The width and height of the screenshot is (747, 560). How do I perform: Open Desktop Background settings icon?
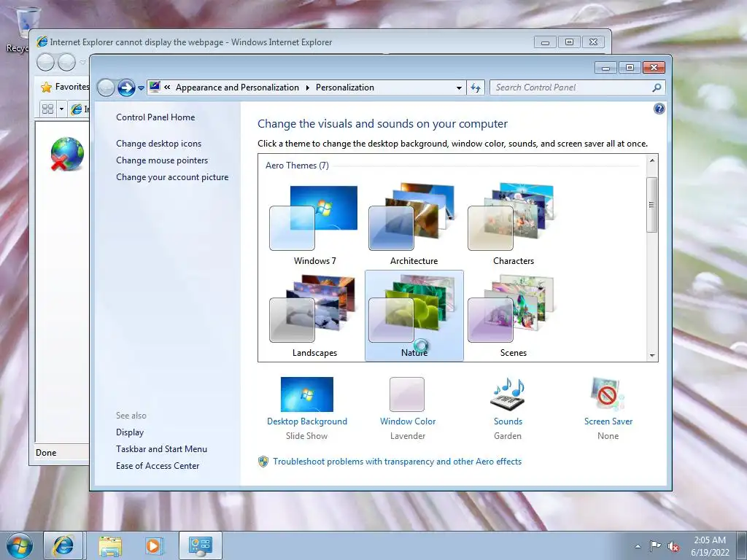[x=307, y=394]
